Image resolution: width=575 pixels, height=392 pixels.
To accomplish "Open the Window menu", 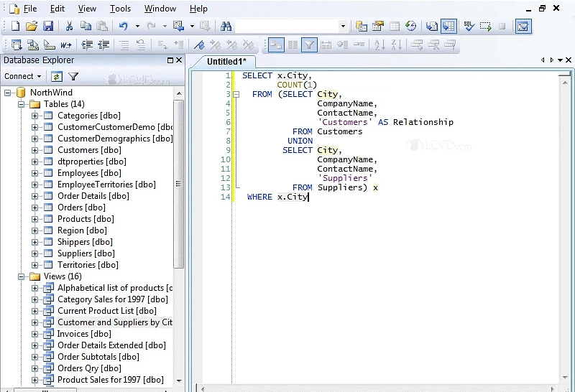I will (x=160, y=9).
